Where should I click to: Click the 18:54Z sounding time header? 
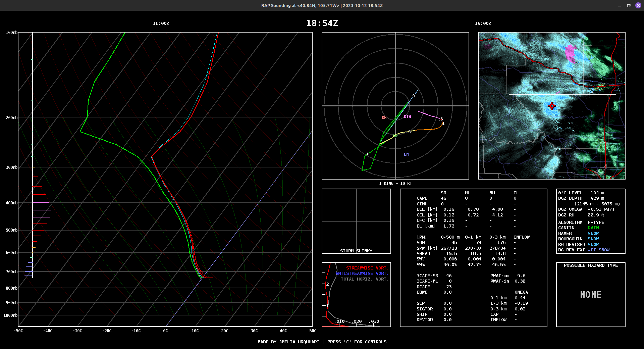(x=322, y=23)
